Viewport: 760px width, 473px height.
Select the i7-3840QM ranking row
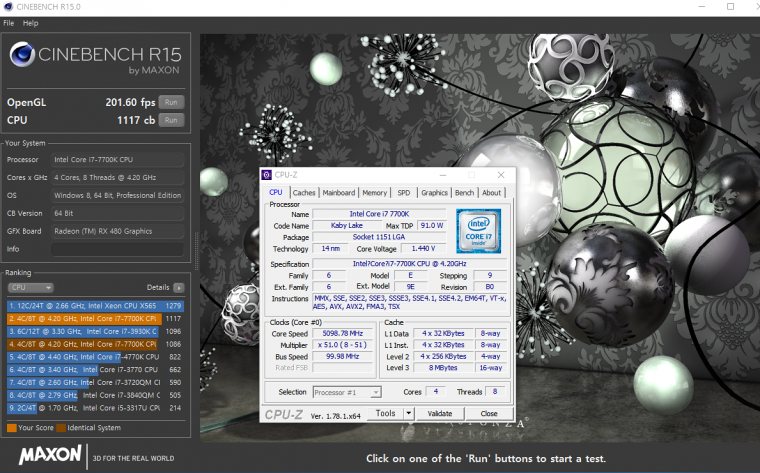tap(95, 395)
